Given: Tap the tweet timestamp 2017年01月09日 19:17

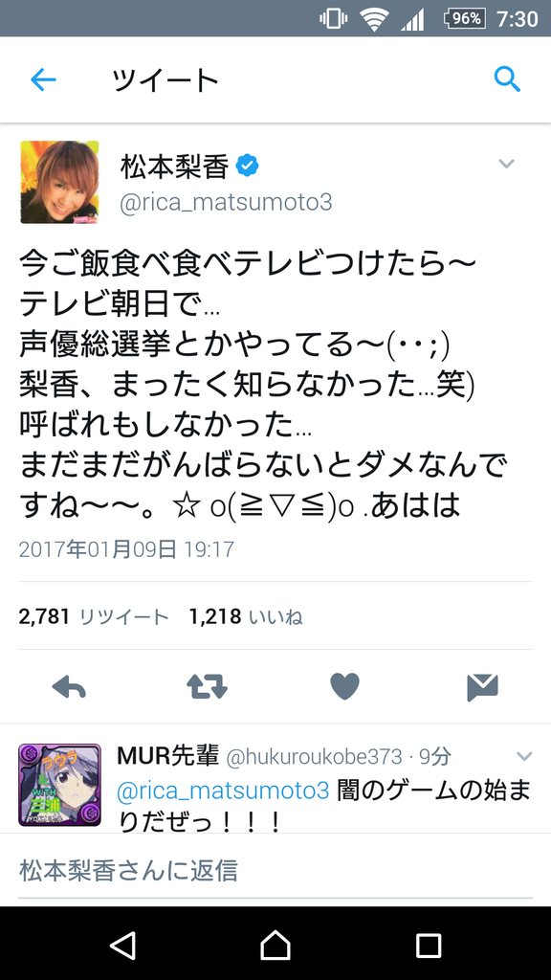Looking at the screenshot, I should (x=127, y=549).
